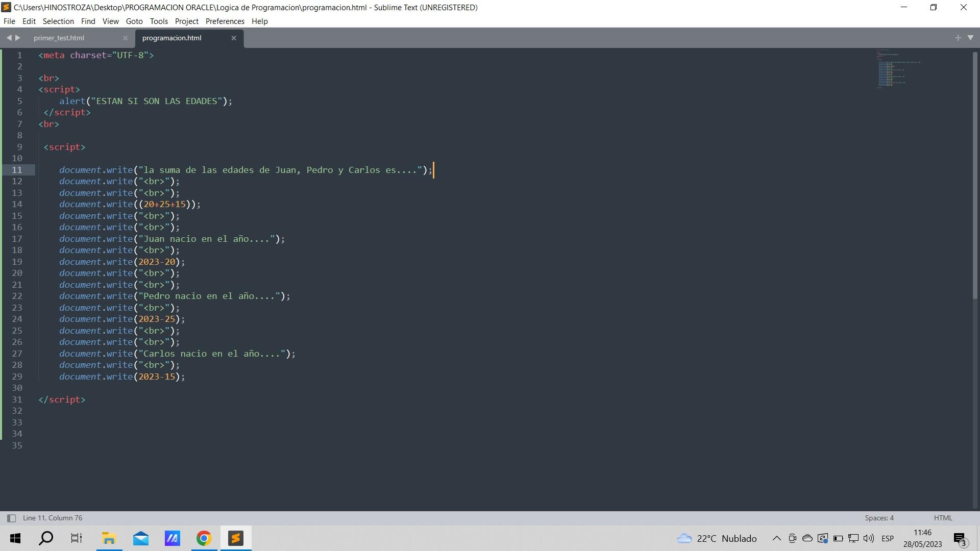Open the volume speaker icon
The height and width of the screenshot is (551, 980).
click(869, 538)
